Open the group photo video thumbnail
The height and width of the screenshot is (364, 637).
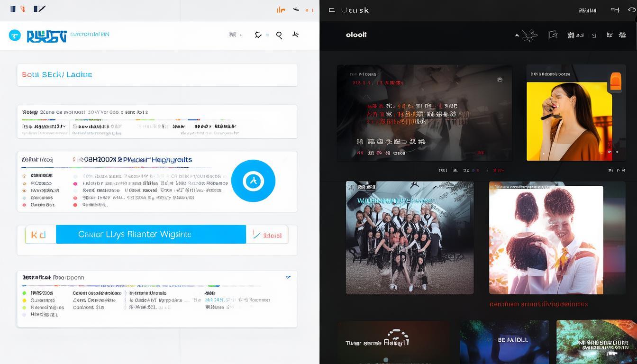[409, 237]
